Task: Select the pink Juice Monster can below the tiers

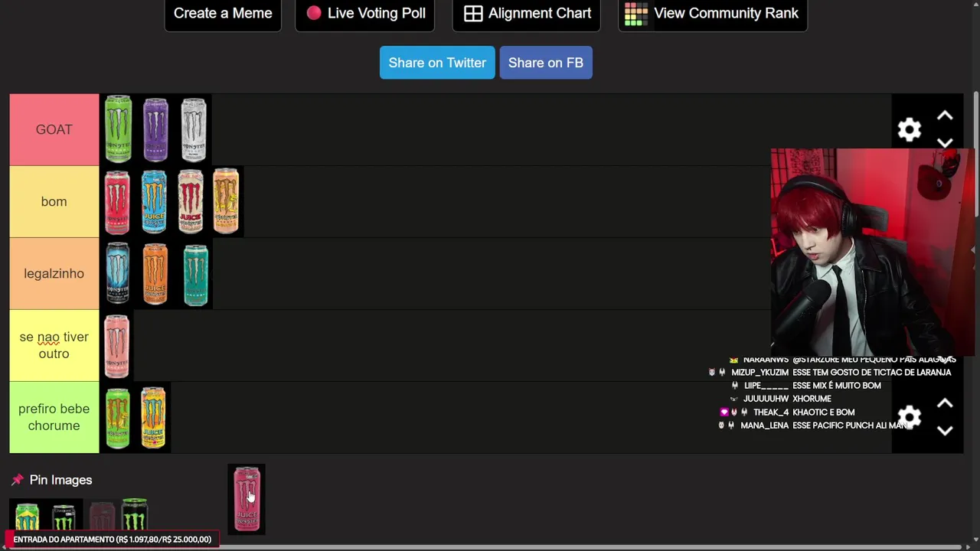Action: point(247,499)
